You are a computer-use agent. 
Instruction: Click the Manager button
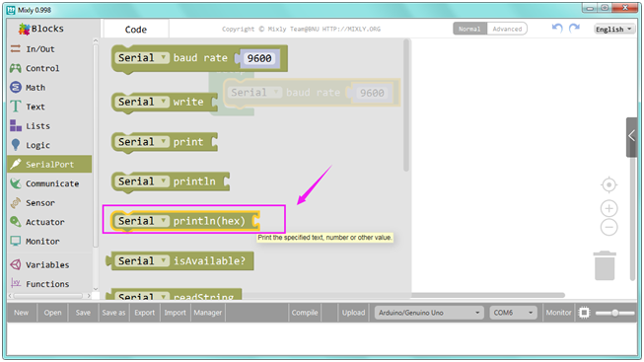(x=208, y=313)
